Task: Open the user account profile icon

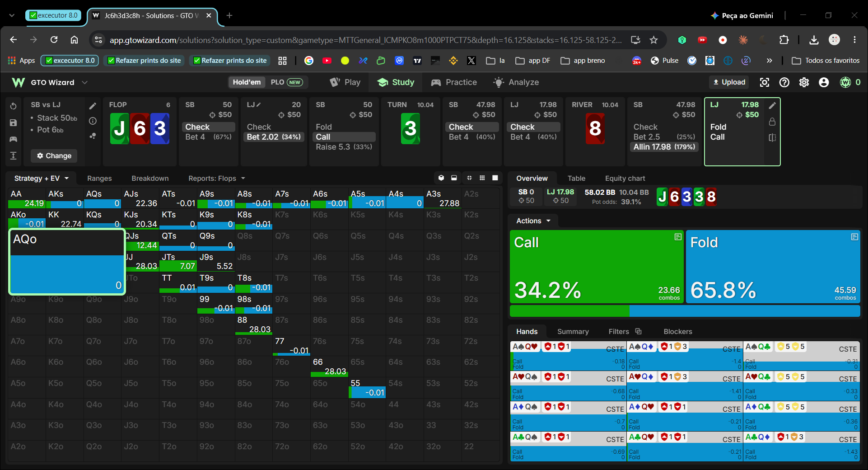Action: (x=824, y=82)
